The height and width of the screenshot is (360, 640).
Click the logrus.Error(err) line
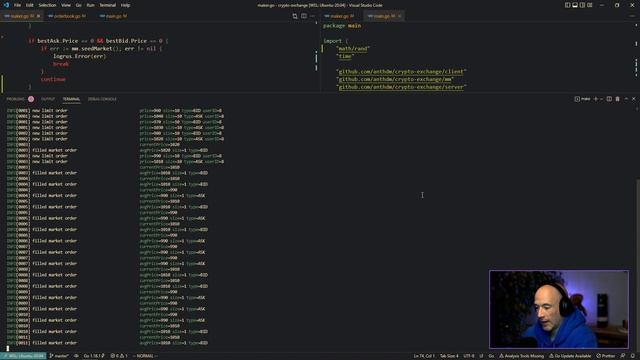coord(80,56)
